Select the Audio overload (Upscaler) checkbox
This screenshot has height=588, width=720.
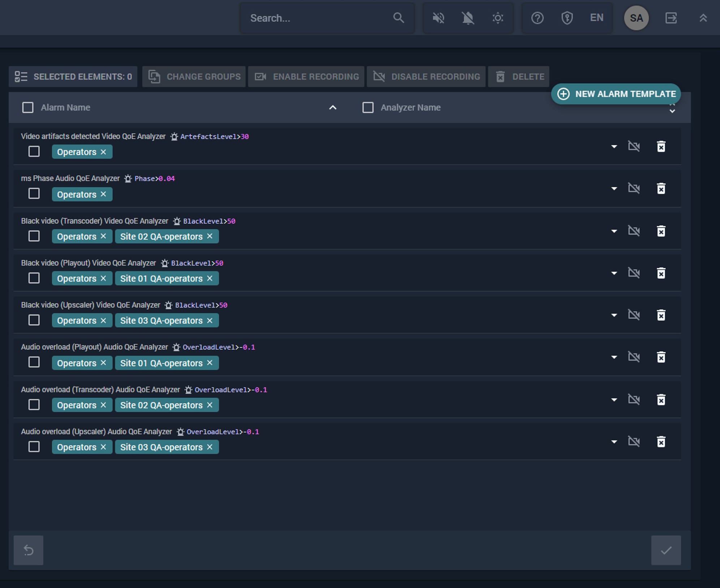[34, 447]
